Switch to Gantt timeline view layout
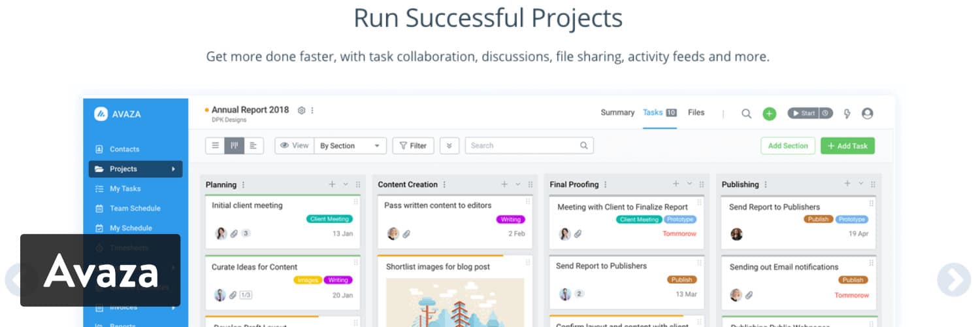 253,146
